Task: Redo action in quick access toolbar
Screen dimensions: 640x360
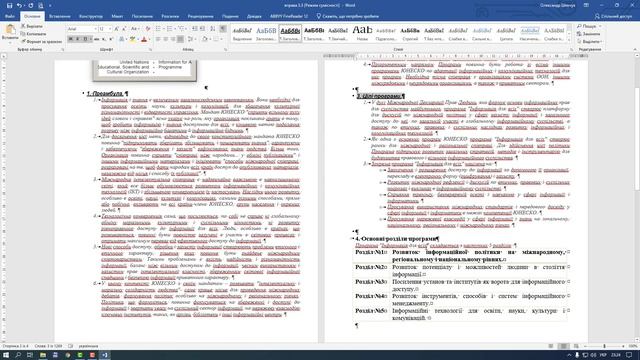Action: 30,6
